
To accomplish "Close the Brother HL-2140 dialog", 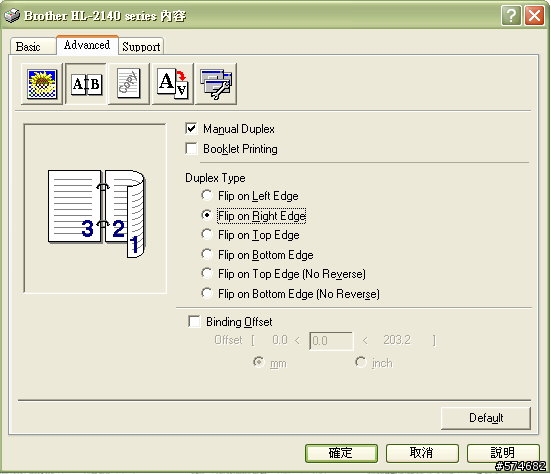I will (534, 15).
